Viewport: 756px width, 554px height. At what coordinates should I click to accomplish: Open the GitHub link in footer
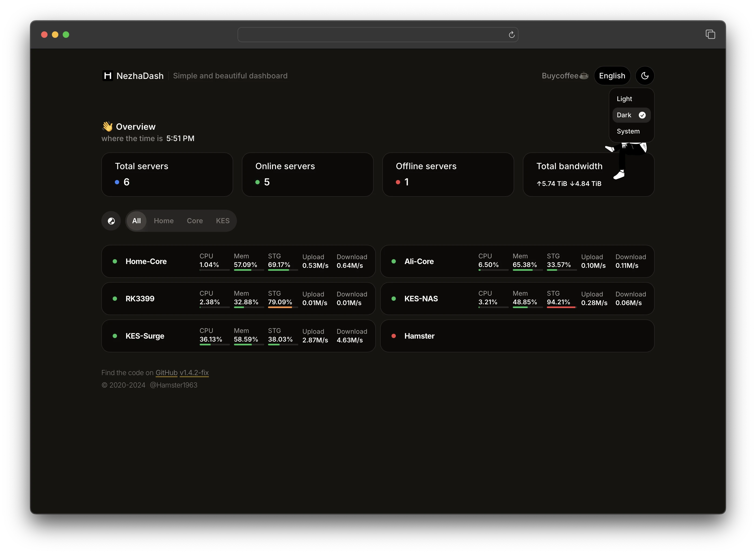click(166, 373)
